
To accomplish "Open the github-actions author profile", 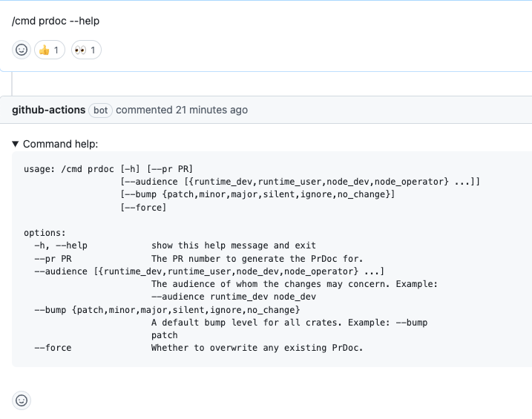I will click(48, 110).
